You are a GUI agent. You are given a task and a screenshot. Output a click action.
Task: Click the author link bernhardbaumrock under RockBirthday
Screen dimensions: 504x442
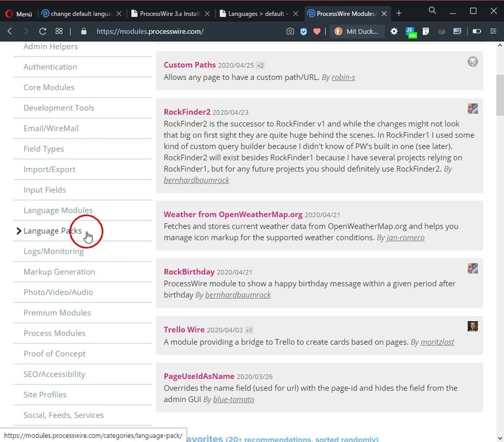238,295
